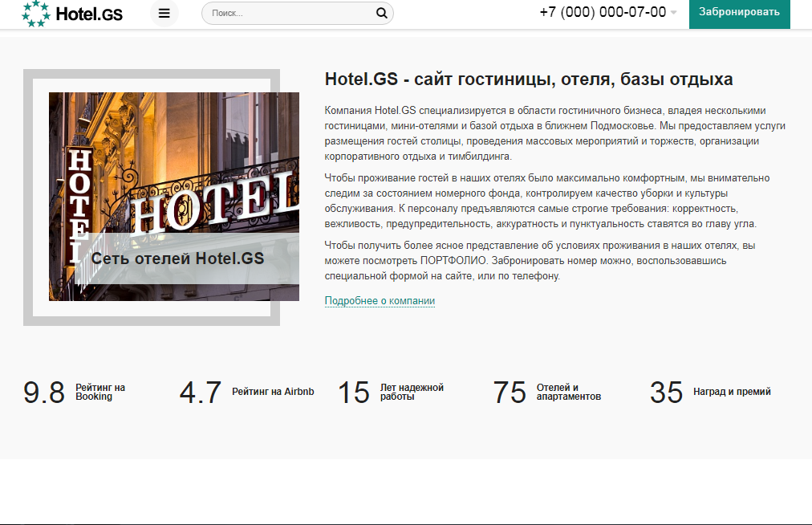Click the Hotel.GS logo text
812x525 pixels.
click(x=89, y=13)
